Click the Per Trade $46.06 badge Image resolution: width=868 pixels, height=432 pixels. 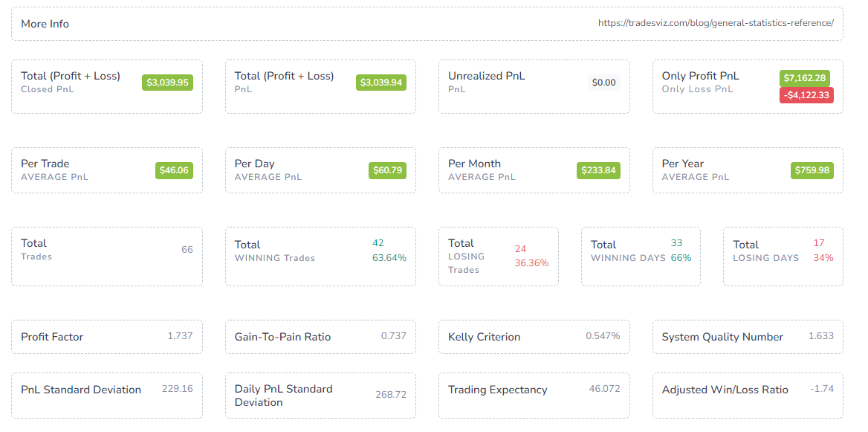tap(175, 170)
